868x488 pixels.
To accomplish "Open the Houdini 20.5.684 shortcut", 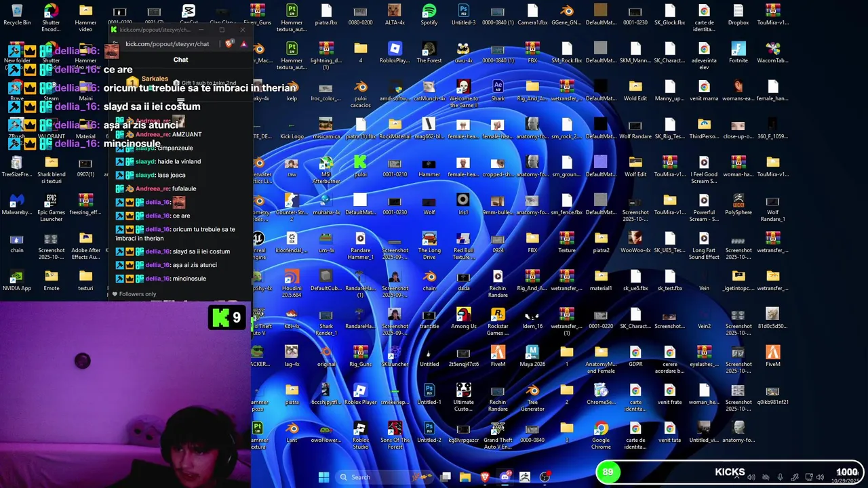I will pyautogui.click(x=292, y=284).
